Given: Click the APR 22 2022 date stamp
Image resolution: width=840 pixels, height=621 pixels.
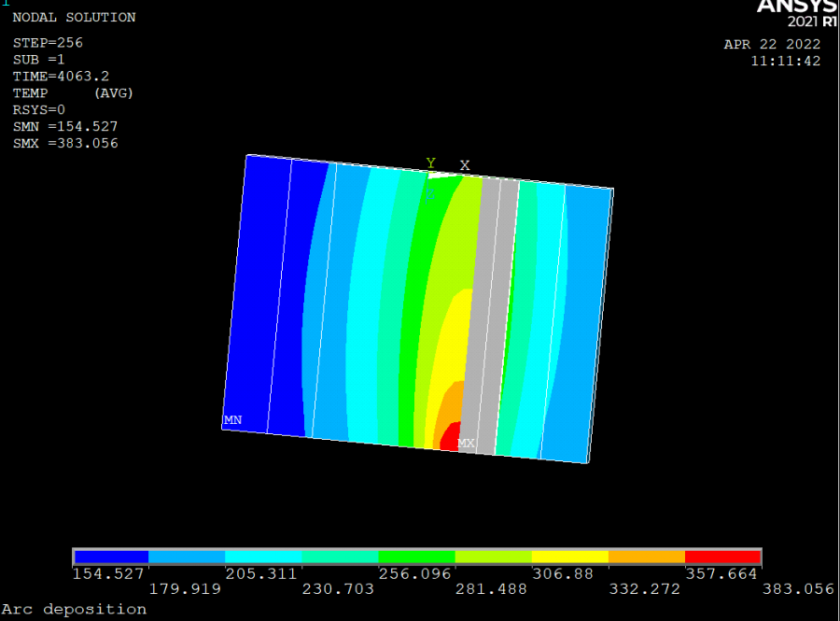Looking at the screenshot, I should pyautogui.click(x=772, y=45).
